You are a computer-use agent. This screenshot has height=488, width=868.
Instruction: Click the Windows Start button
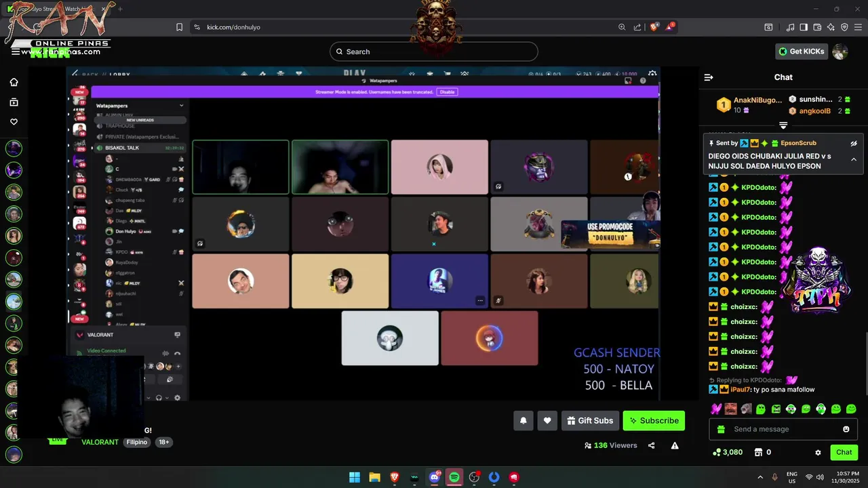click(x=355, y=477)
